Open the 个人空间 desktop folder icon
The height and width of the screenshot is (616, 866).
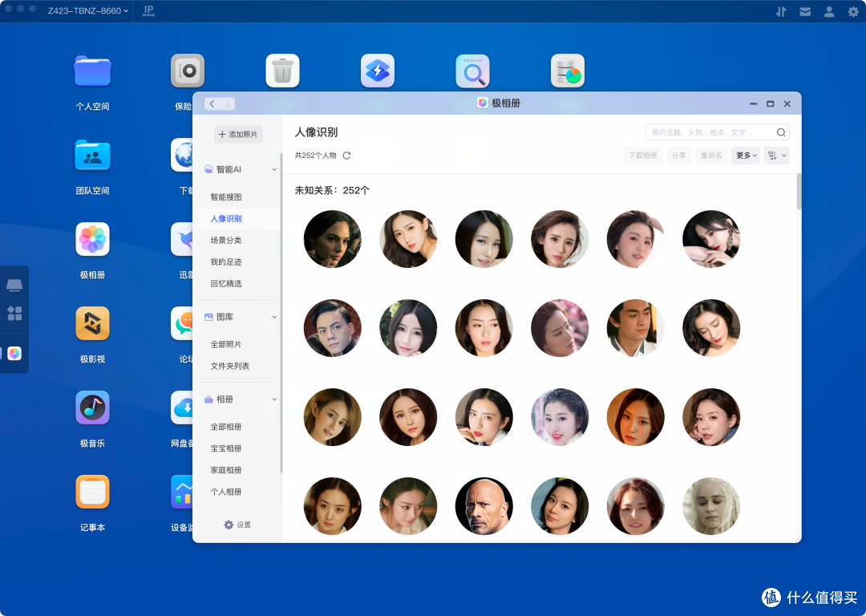92,71
